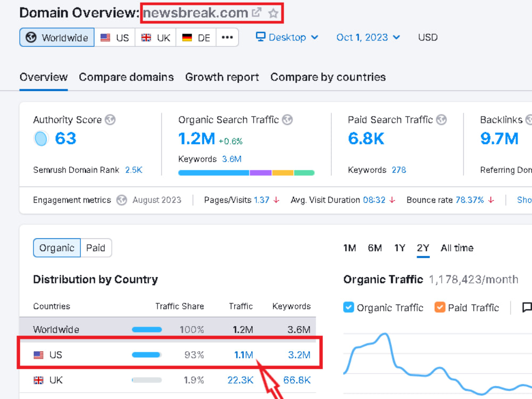Switch to the Overview tab
This screenshot has height=399, width=532.
coord(44,77)
